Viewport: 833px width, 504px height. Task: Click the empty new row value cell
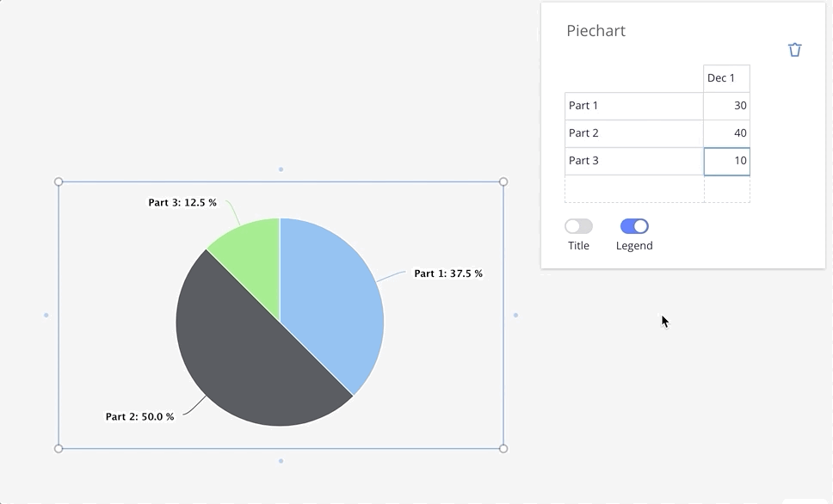click(x=726, y=188)
